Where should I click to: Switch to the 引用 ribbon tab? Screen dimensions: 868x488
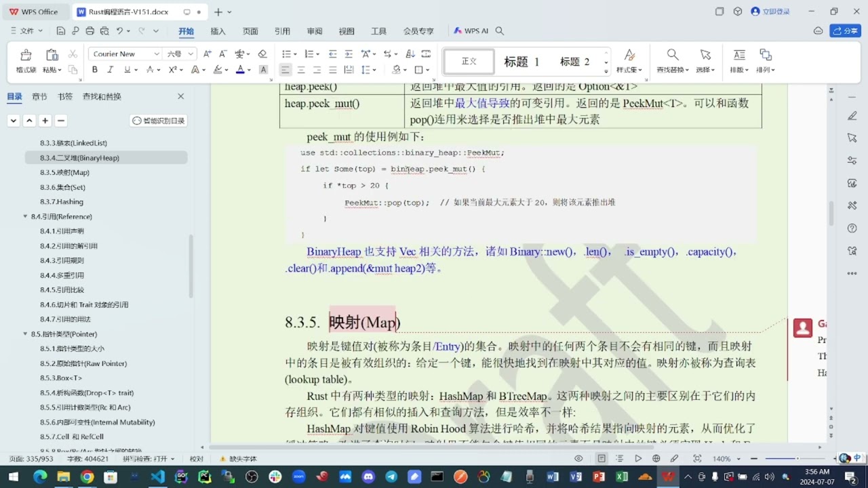click(282, 31)
